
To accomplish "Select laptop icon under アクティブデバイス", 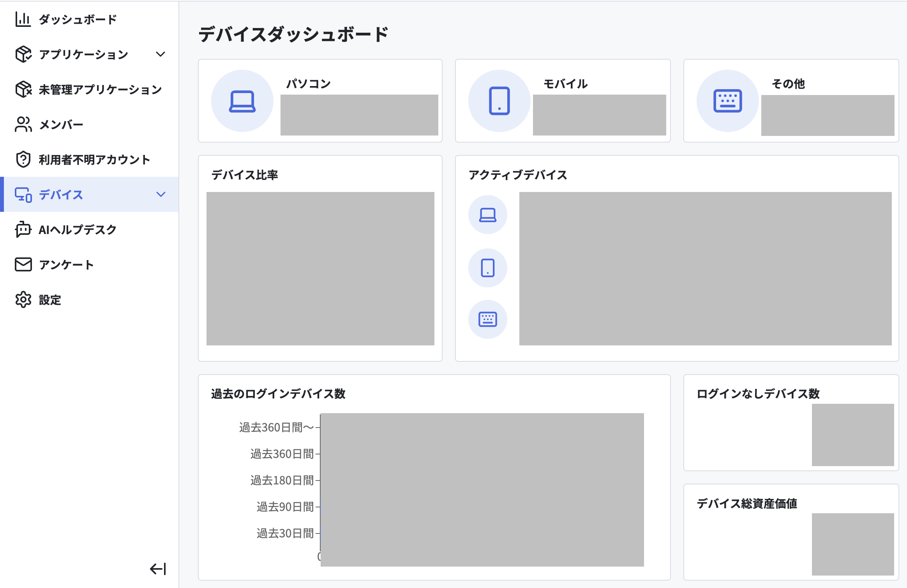I will [x=488, y=215].
